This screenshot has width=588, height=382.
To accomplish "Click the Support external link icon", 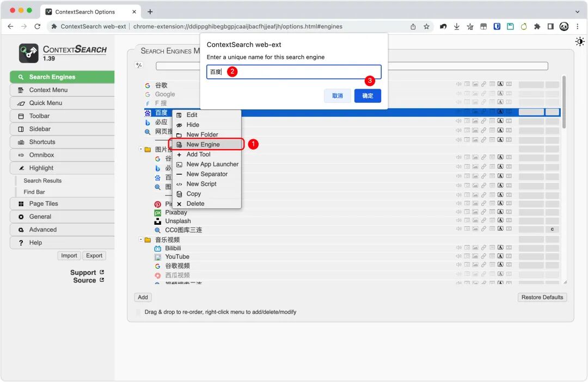I will pos(102,272).
